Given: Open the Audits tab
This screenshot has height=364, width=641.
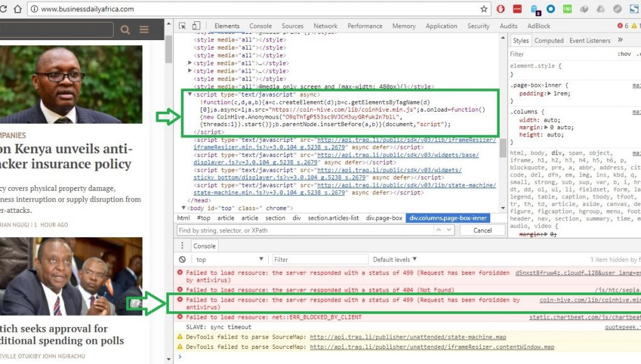Looking at the screenshot, I should (509, 26).
